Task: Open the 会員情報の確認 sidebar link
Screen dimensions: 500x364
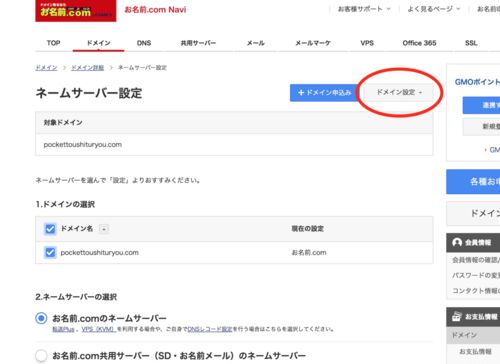Action: [476, 260]
